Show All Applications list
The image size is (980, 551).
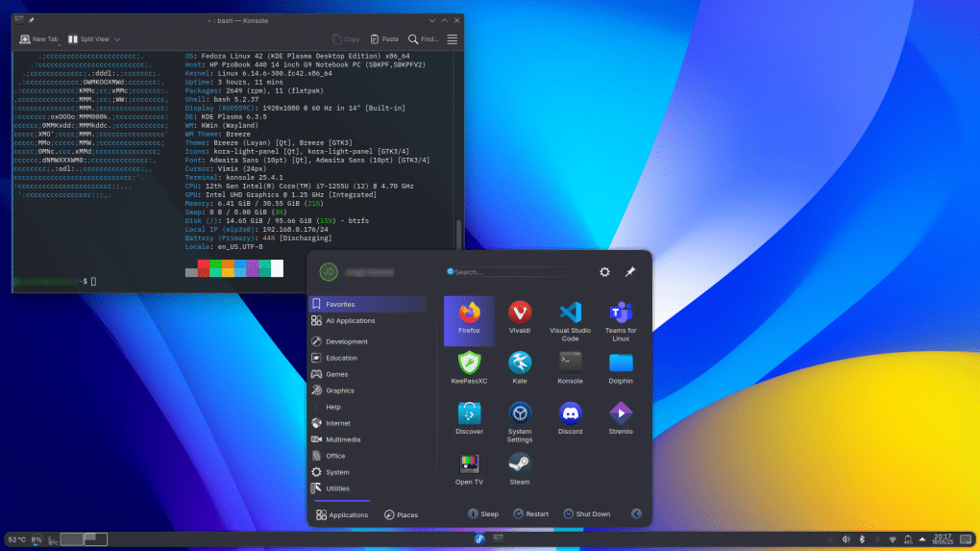[367, 320]
